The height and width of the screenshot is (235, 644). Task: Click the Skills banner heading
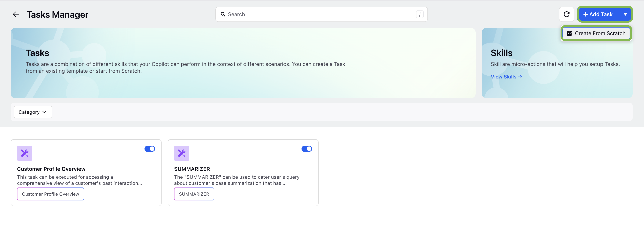tap(501, 53)
